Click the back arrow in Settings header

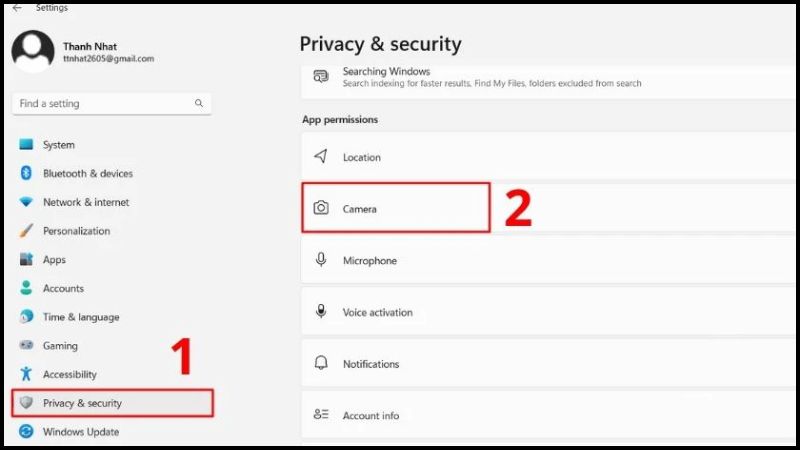[16, 8]
